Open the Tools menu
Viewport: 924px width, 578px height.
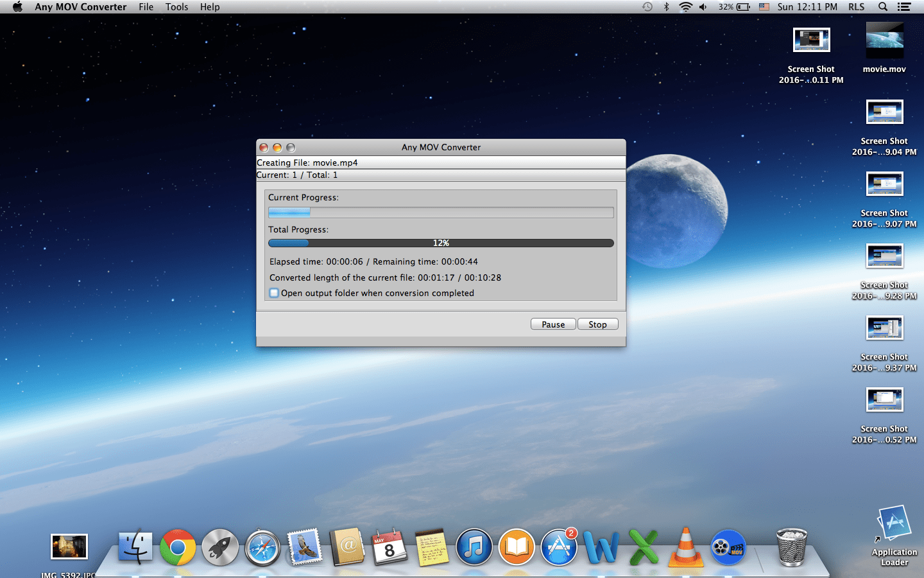[x=176, y=6]
